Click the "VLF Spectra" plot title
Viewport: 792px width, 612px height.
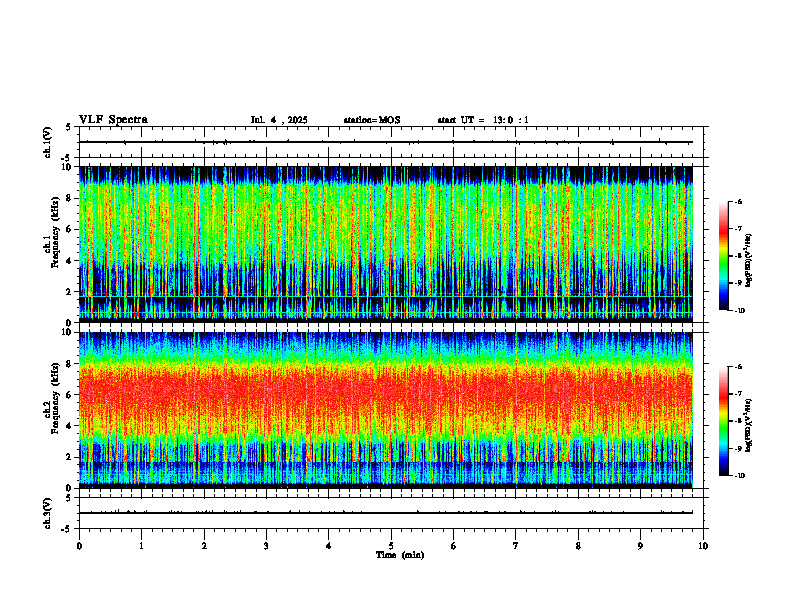click(x=113, y=120)
